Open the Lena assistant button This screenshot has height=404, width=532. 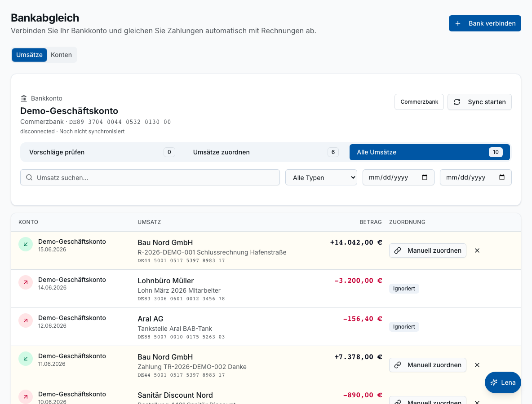(x=503, y=382)
